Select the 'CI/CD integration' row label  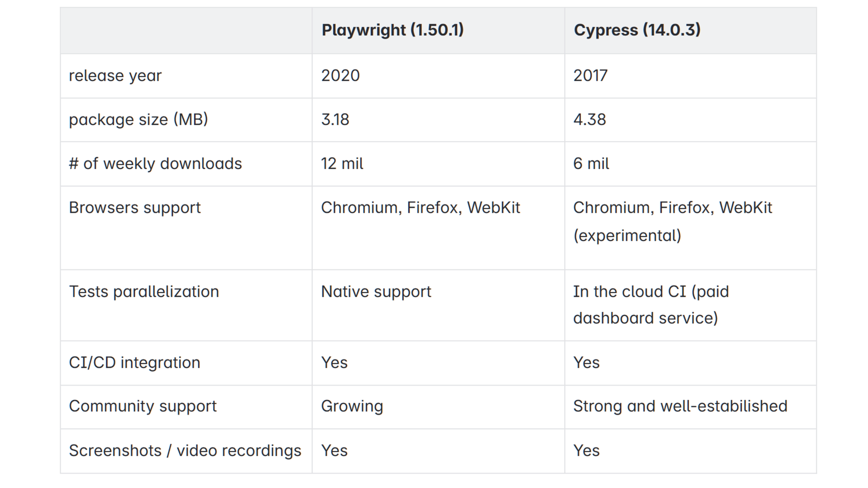(x=134, y=363)
